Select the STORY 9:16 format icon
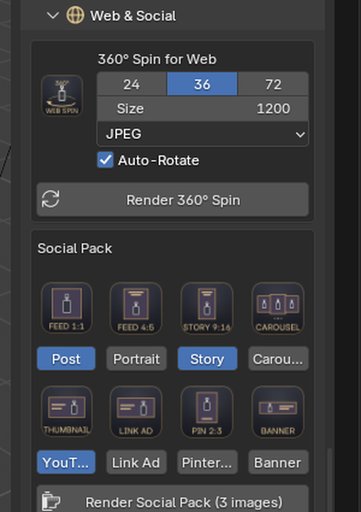 [207, 308]
